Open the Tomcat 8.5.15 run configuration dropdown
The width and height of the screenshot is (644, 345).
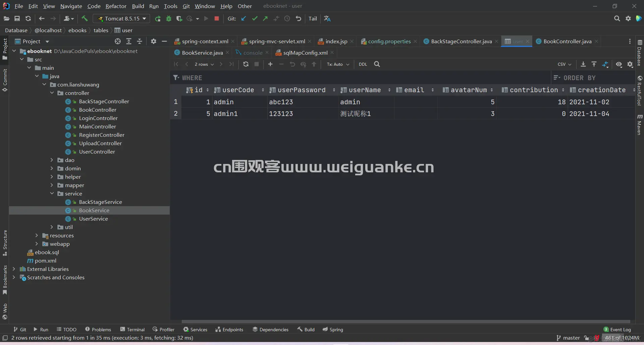(122, 19)
